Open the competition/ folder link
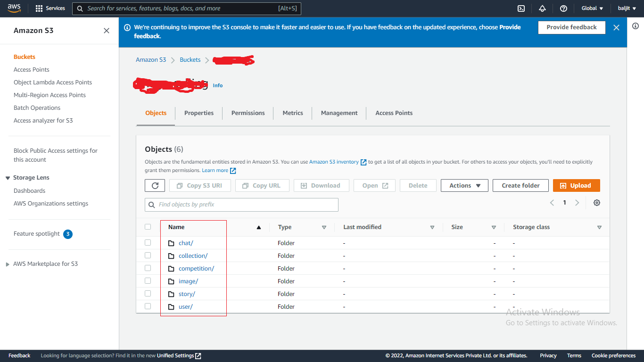This screenshot has height=362, width=644. (196, 269)
